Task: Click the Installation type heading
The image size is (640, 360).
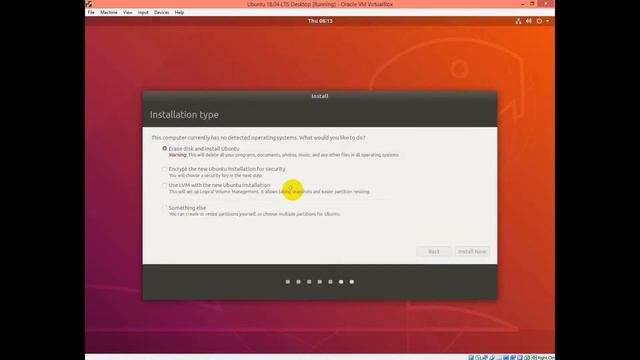Action: tap(184, 115)
